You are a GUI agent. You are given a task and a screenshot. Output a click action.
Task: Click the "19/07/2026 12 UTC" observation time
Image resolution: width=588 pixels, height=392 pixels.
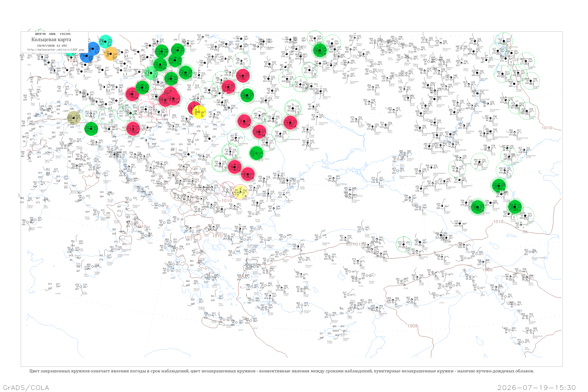(x=52, y=46)
